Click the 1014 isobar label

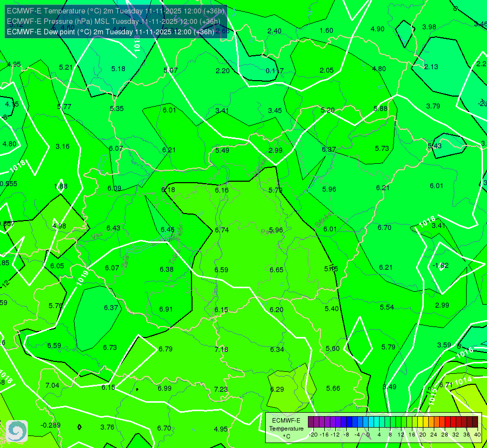click(463, 380)
